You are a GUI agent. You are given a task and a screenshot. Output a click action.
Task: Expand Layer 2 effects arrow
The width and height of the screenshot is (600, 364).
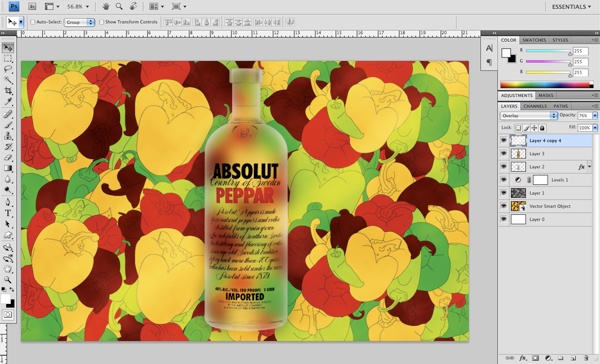[x=590, y=166]
